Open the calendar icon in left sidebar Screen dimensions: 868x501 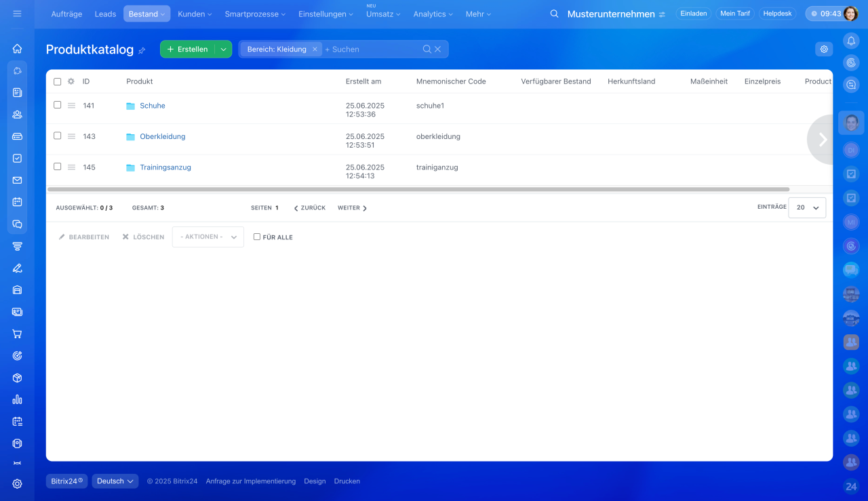17,202
